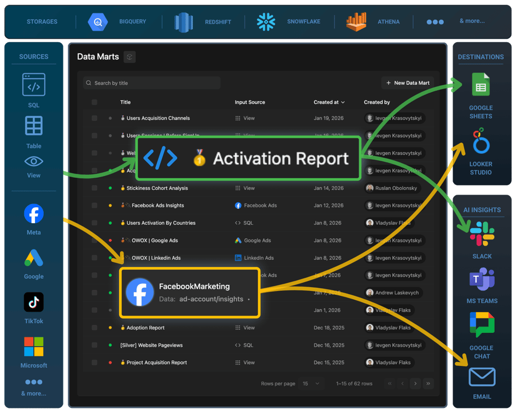Click the Created by column header

[377, 102]
